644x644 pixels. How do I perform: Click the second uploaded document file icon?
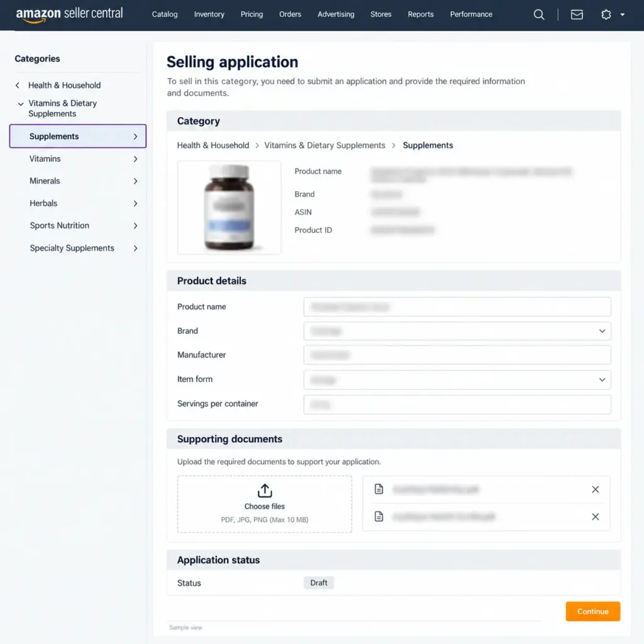coord(379,516)
